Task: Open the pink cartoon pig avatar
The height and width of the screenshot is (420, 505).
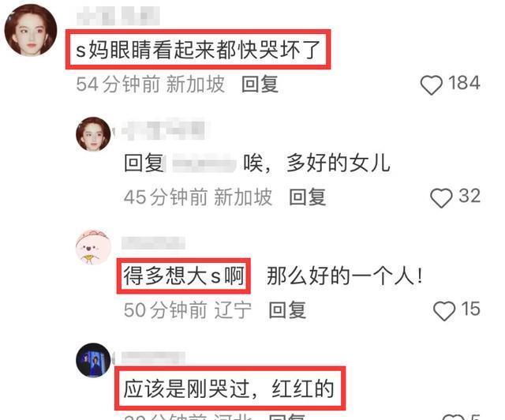Action: 93,247
